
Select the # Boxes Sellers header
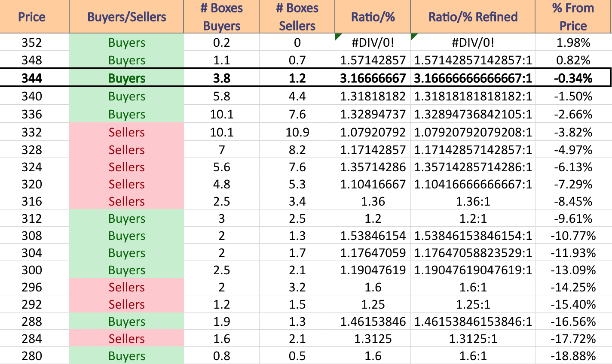[x=297, y=17]
